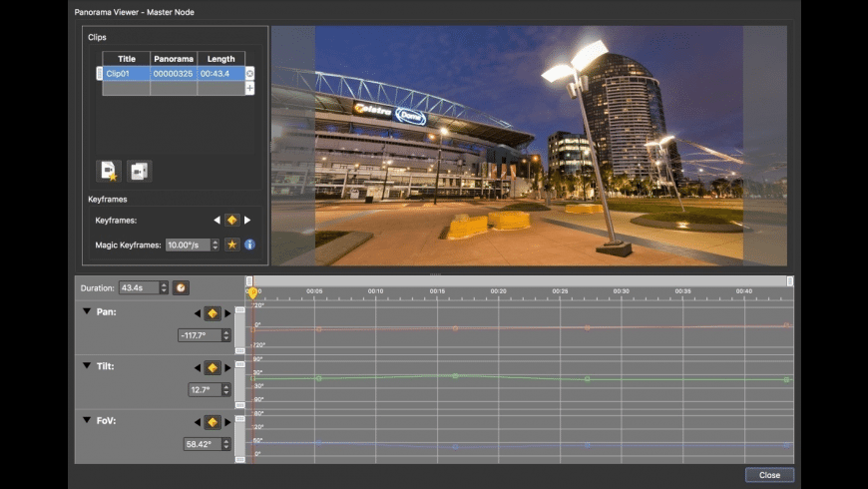Screen dimensions: 868x489
Task: Click the yellow playhead marker on the timeline
Action: click(x=252, y=292)
